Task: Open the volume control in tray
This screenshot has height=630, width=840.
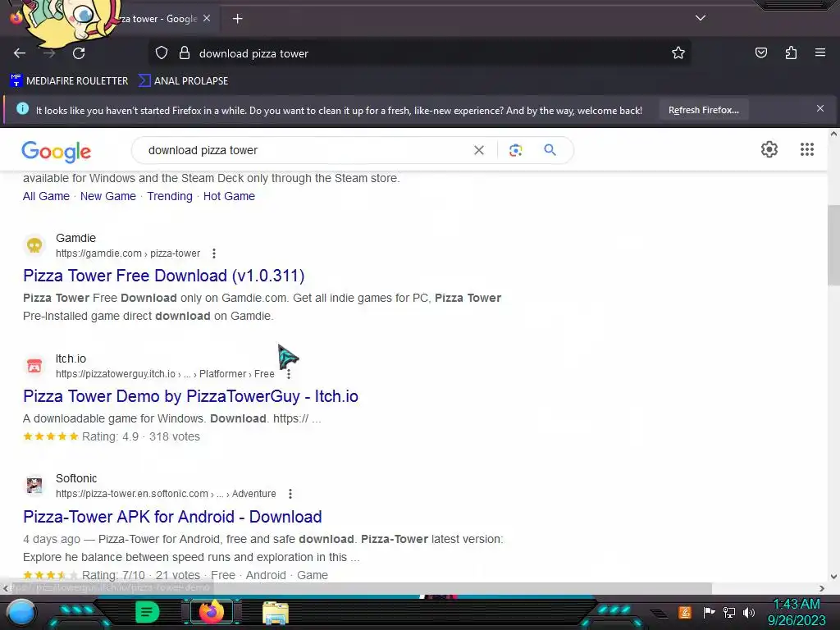Action: coord(748,612)
